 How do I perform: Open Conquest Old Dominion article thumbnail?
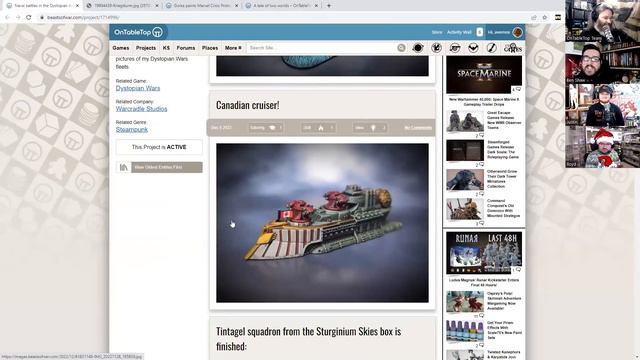pyautogui.click(x=465, y=209)
